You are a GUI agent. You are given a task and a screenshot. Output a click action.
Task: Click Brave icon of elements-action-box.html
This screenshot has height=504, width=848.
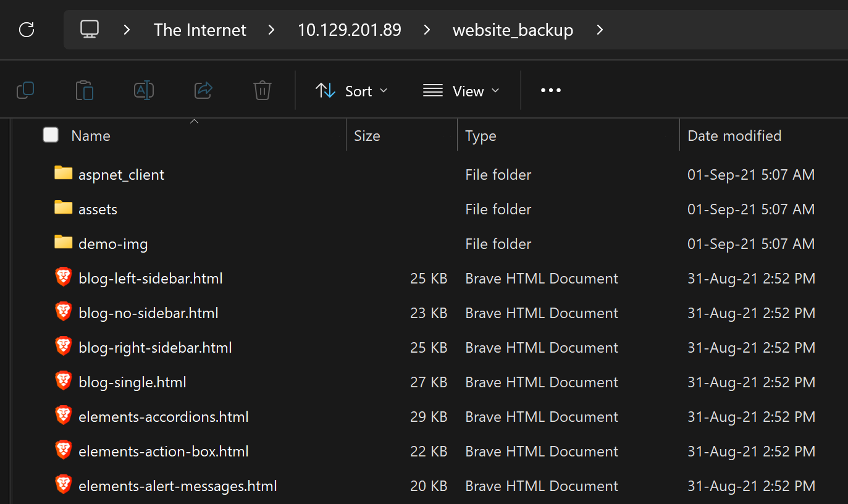coord(63,450)
